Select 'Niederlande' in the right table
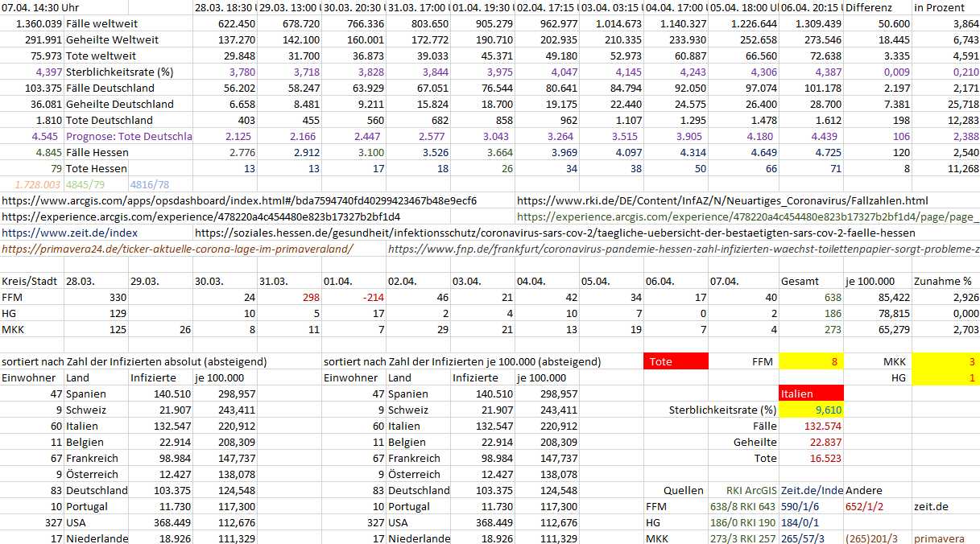The image size is (980, 544). click(419, 538)
